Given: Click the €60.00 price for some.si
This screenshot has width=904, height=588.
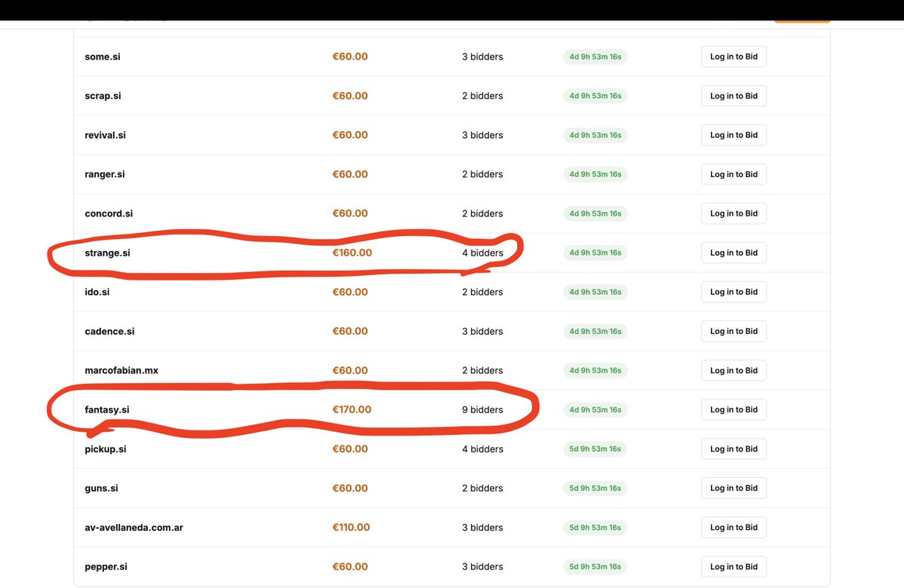Looking at the screenshot, I should point(350,57).
